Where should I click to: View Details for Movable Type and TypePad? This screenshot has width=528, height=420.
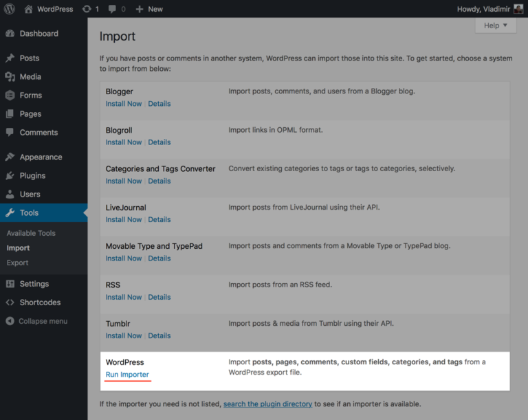click(159, 258)
